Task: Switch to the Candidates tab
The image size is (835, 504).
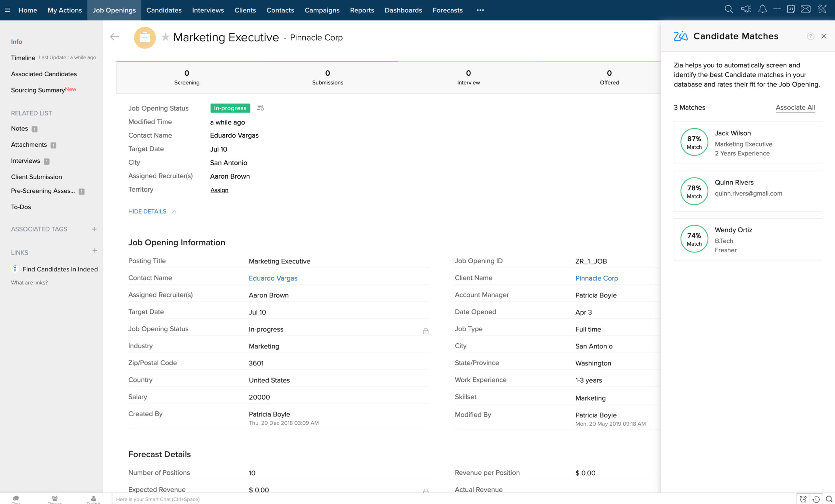Action: [164, 10]
